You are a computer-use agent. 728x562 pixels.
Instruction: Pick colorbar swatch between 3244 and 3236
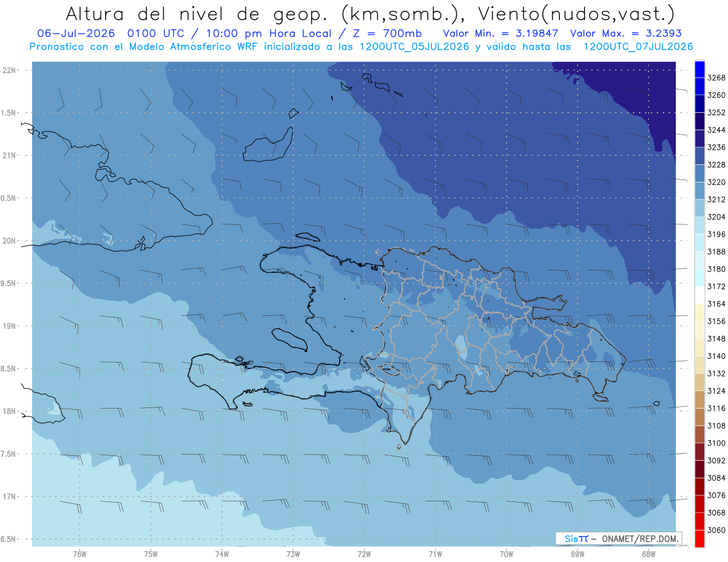coord(699,139)
